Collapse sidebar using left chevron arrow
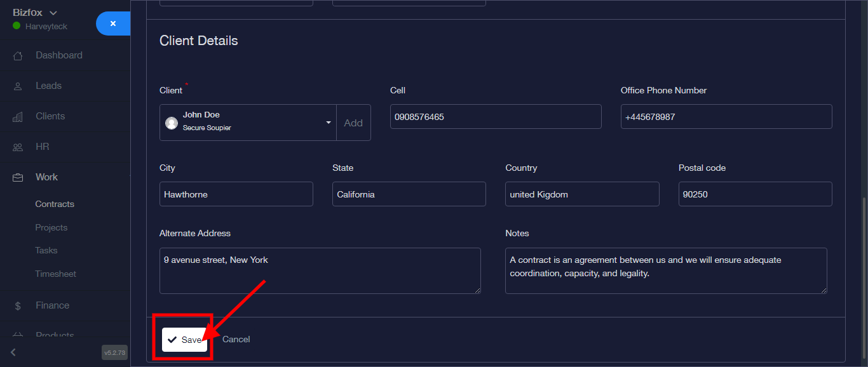Viewport: 868px width, 367px height. pos(13,352)
